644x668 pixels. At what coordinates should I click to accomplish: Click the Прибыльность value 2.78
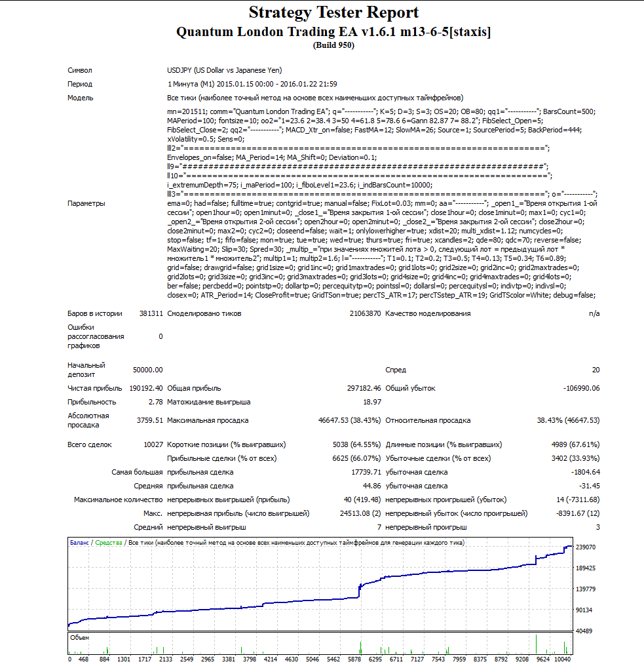[x=156, y=402]
